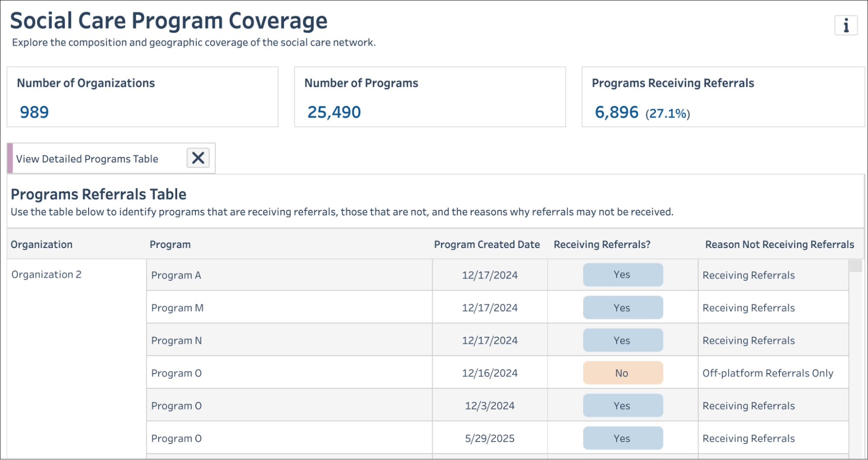Select the Number of Programs count 25,490

coord(334,112)
